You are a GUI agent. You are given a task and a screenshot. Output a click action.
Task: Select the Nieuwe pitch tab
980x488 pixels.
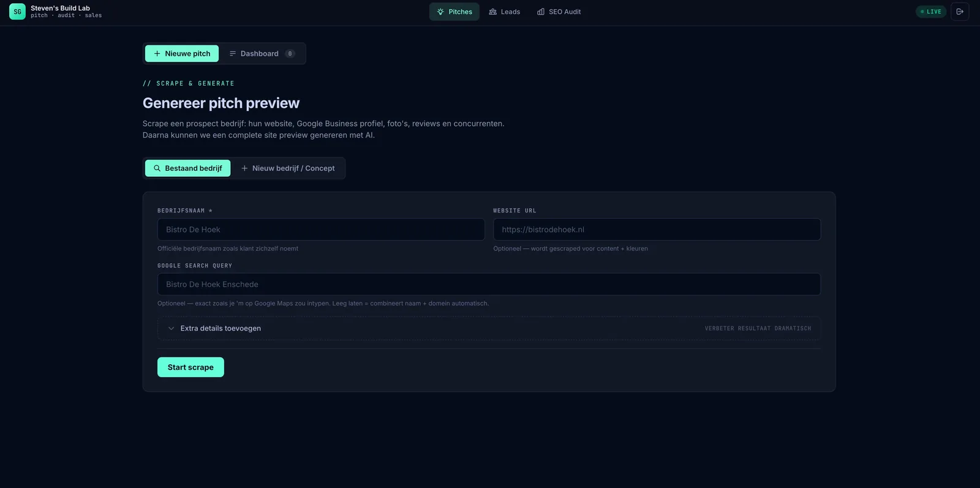click(x=182, y=53)
